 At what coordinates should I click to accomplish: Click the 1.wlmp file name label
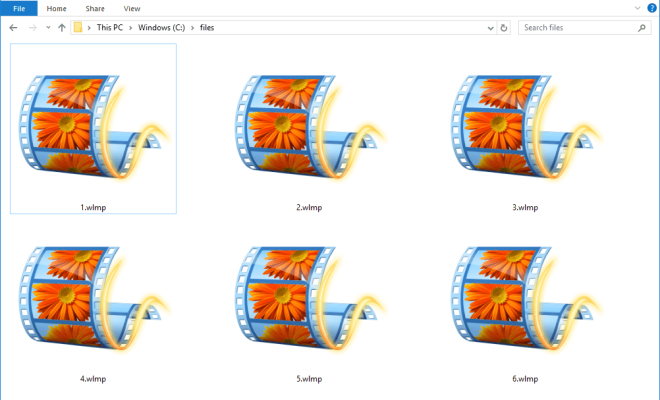click(93, 207)
